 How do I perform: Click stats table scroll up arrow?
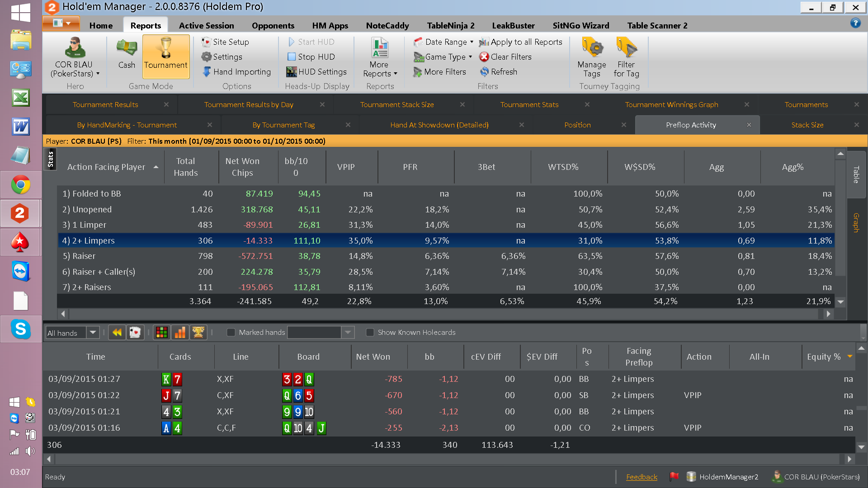[840, 154]
